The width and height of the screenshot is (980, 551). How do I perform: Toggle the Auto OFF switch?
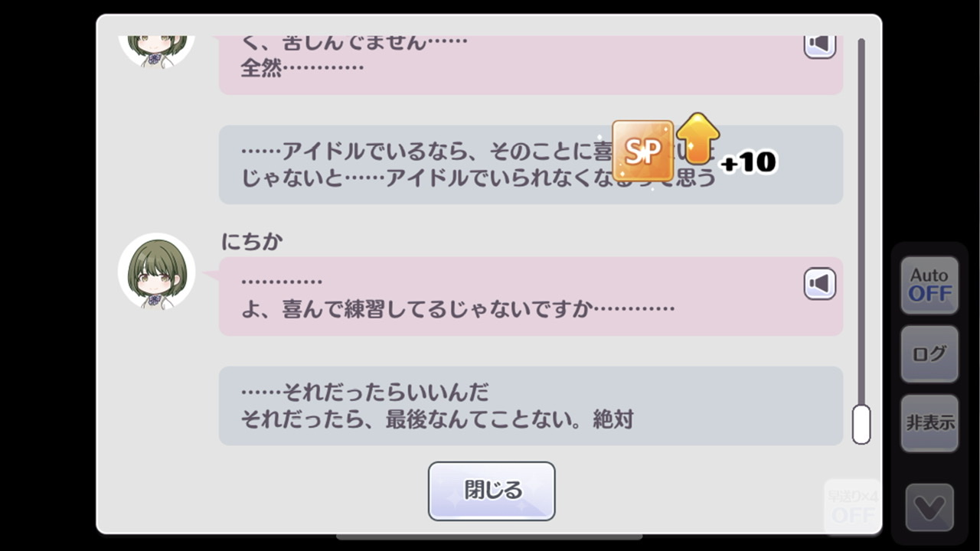click(929, 285)
